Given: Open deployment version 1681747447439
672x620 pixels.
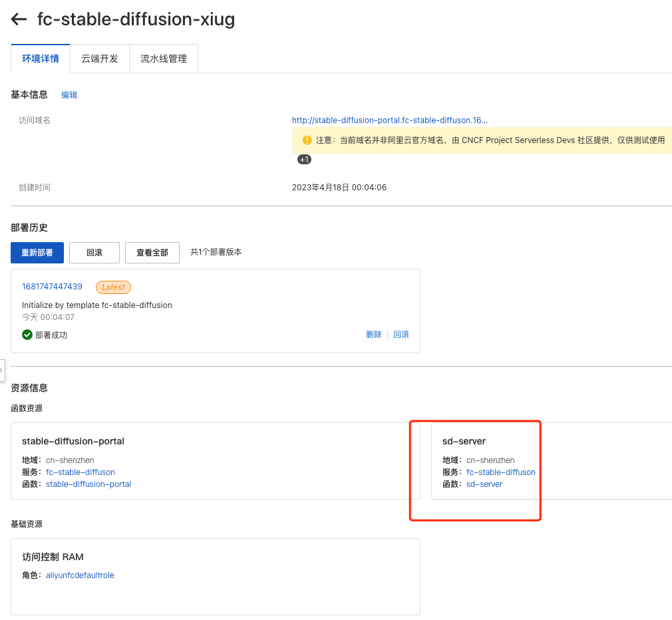Looking at the screenshot, I should [52, 286].
